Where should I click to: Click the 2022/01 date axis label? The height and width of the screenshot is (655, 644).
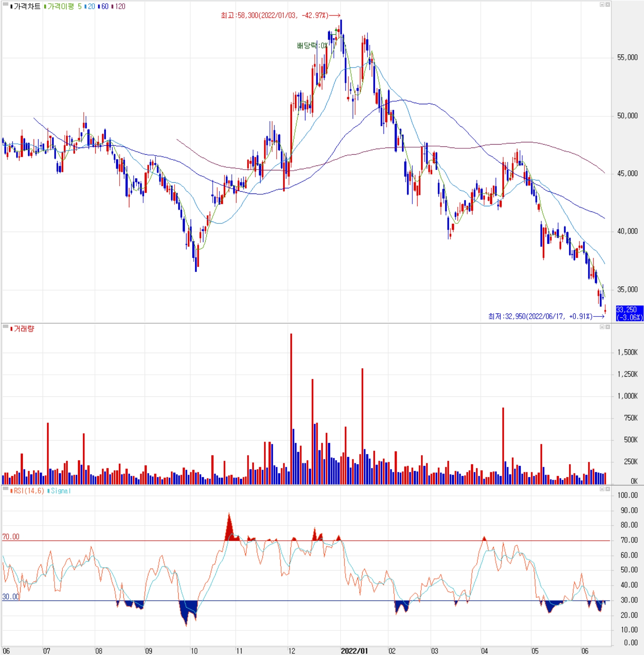click(x=354, y=651)
